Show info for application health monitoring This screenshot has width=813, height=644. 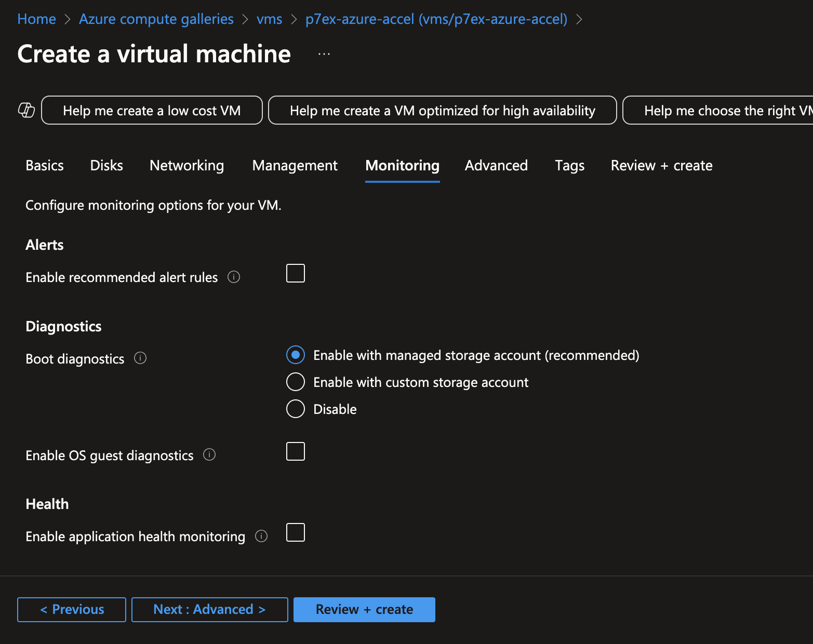point(261,536)
